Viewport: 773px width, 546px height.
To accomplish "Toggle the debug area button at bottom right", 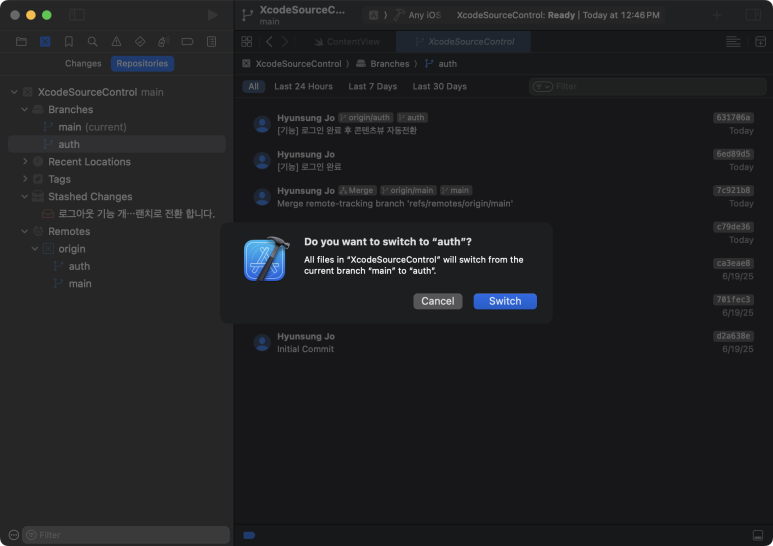I will [x=758, y=535].
